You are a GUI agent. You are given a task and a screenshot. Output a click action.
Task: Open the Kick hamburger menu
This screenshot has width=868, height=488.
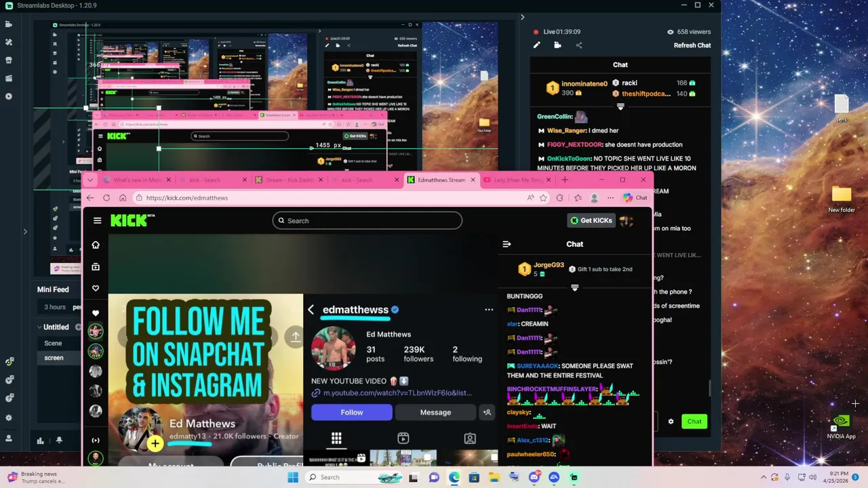tap(97, 220)
